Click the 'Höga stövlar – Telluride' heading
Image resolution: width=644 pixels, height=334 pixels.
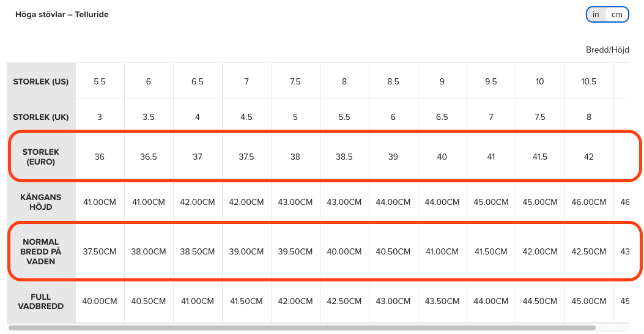62,14
